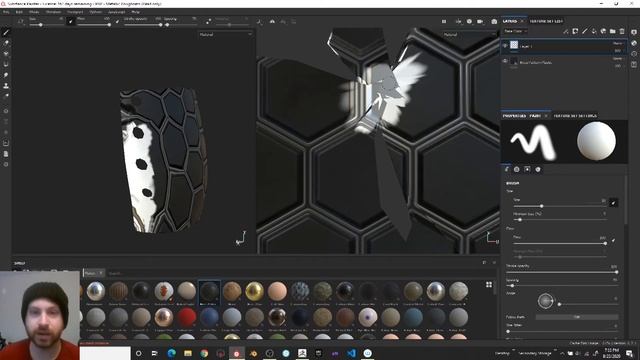Select the Polygon Fill tool in left toolbar
Image resolution: width=640 pixels, height=360 pixels.
coord(6,64)
